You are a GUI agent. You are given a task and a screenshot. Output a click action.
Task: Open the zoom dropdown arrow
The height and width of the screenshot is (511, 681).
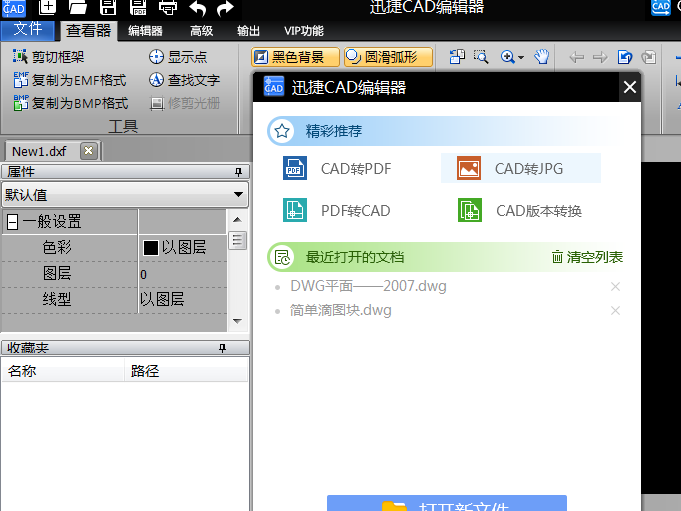(x=521, y=57)
